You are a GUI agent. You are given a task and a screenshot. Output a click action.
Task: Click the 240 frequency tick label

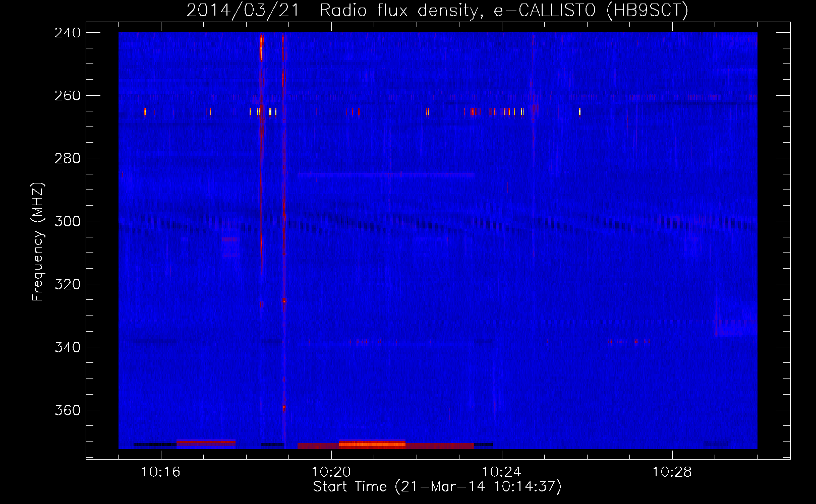68,32
